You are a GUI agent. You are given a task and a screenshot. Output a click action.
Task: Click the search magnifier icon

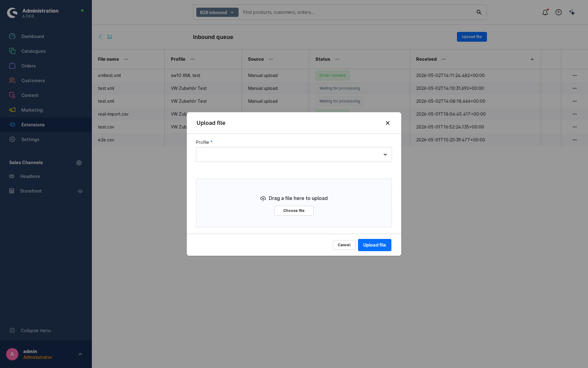(479, 12)
